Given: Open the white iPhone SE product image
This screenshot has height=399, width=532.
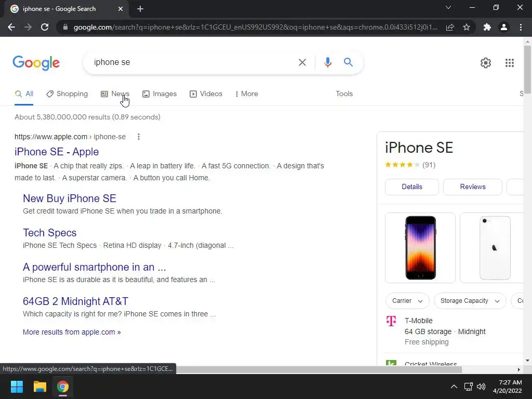Looking at the screenshot, I should pos(492,248).
